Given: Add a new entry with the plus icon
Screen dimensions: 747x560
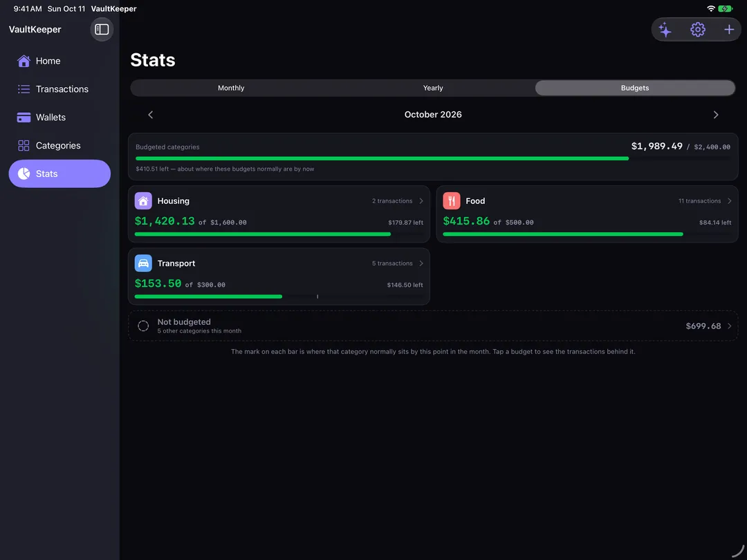Looking at the screenshot, I should click(x=729, y=30).
